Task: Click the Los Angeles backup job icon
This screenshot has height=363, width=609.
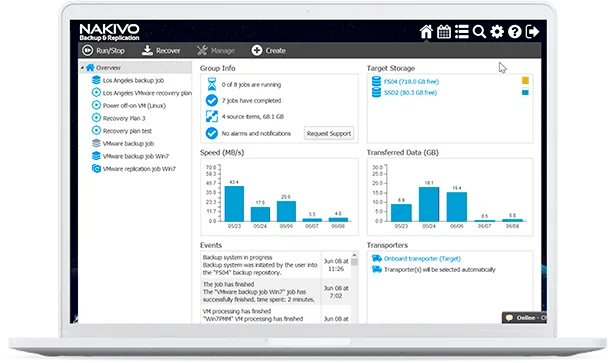Action: point(96,80)
